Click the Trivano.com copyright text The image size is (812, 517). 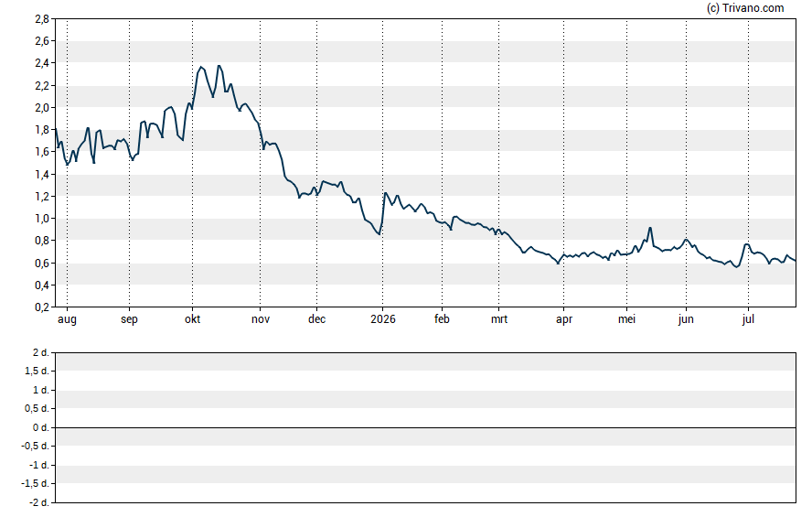click(745, 7)
